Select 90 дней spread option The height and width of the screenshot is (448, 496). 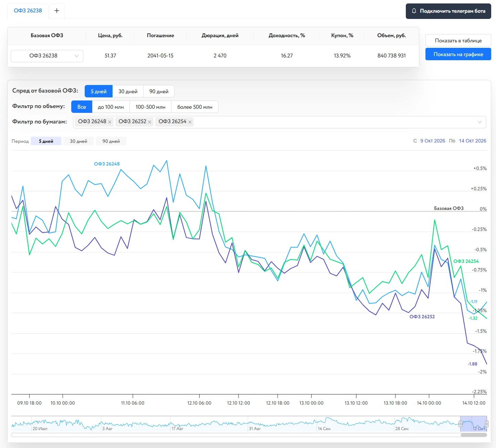click(159, 92)
